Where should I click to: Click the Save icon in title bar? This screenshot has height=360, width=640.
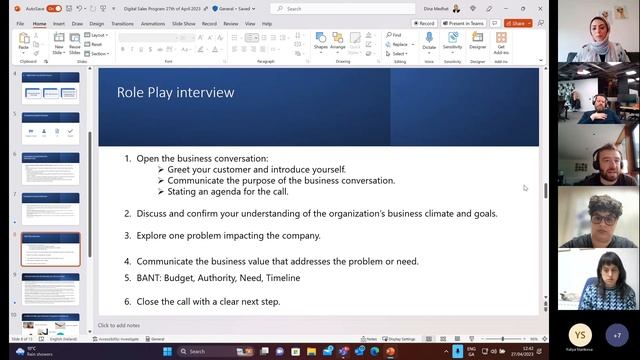(69, 8)
